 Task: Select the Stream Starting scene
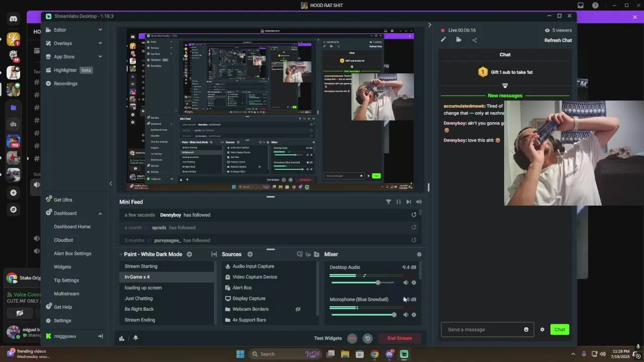167,266
